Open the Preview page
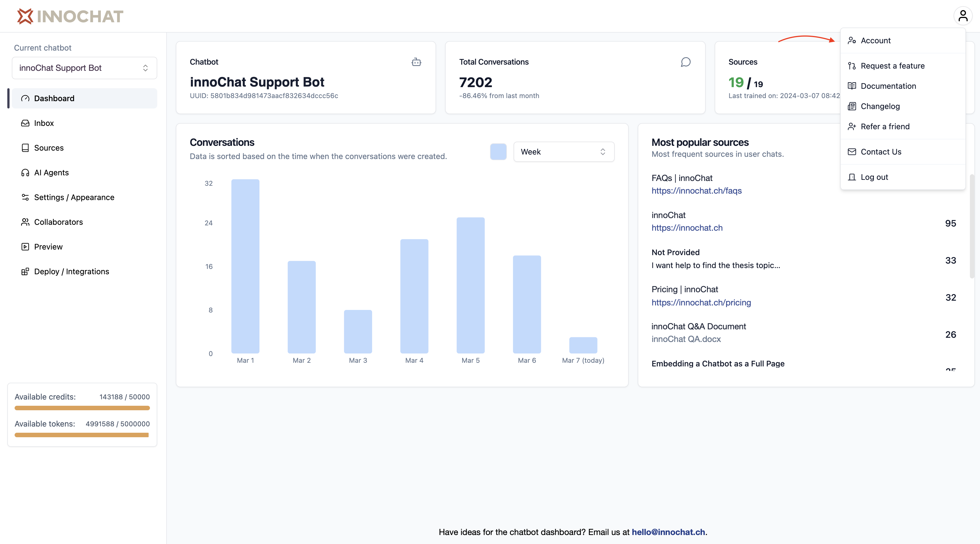980x544 pixels. point(48,247)
